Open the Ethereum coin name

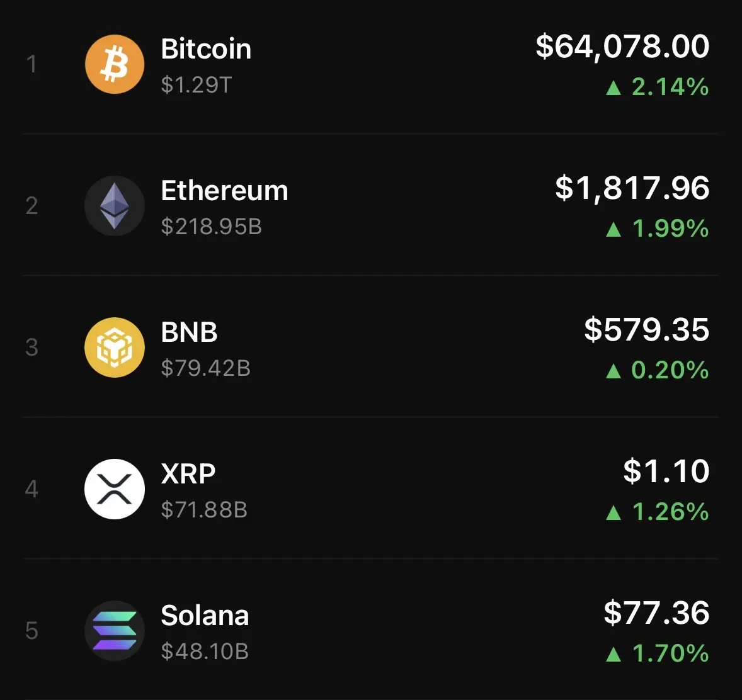point(224,190)
